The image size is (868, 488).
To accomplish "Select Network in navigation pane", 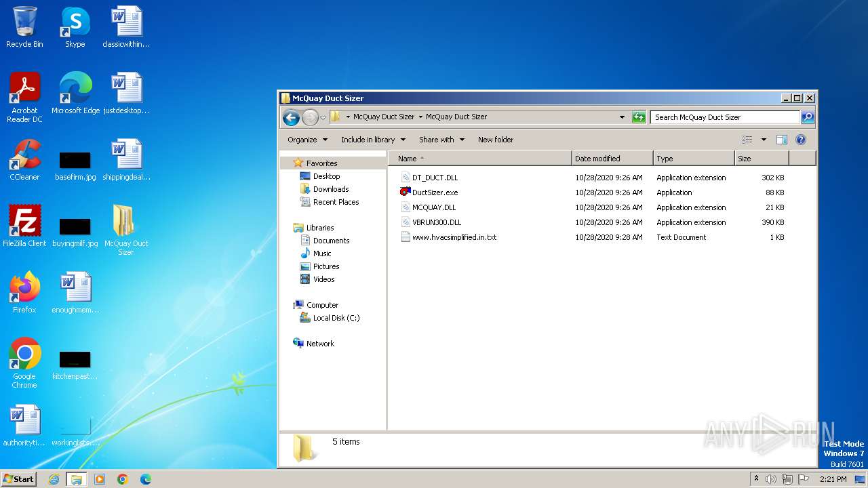I will [x=320, y=344].
